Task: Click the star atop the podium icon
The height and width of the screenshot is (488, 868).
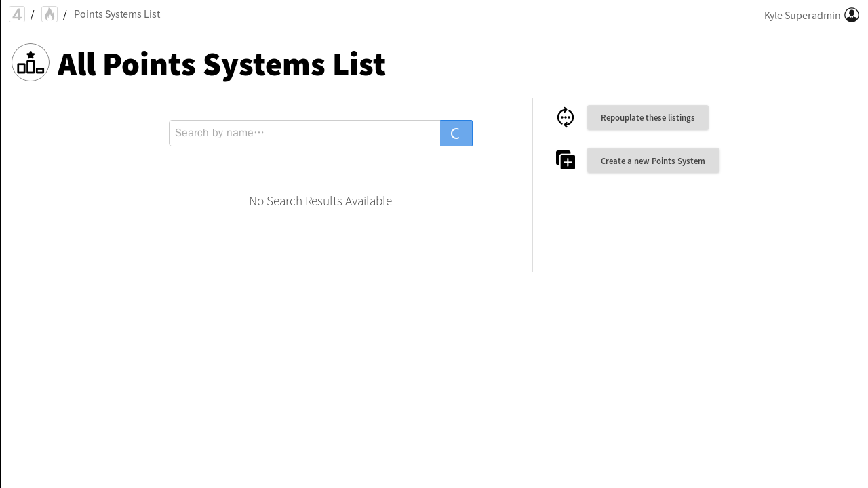Action: coord(31,55)
